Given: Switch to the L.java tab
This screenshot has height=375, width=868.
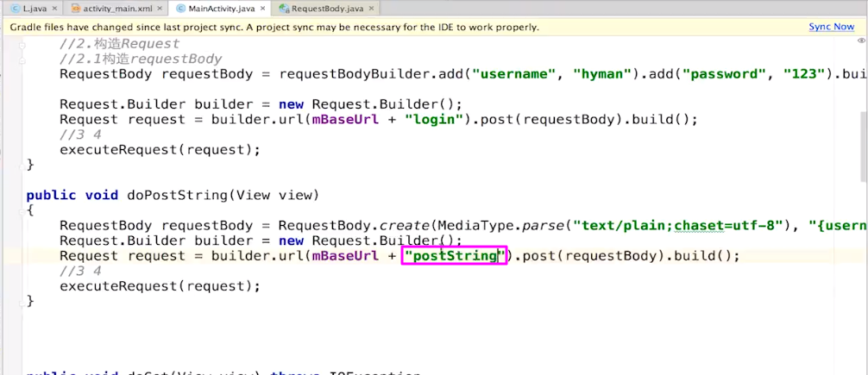Looking at the screenshot, I should 35,9.
